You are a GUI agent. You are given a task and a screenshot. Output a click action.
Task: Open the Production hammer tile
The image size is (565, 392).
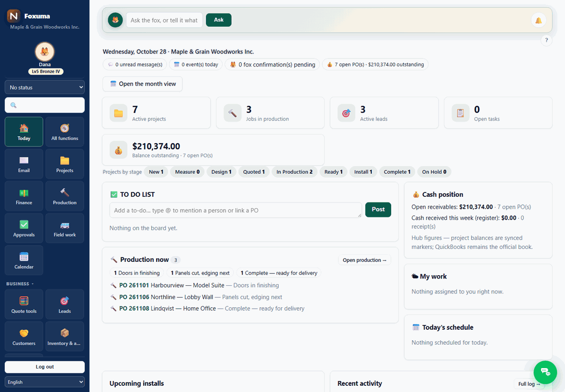click(65, 196)
